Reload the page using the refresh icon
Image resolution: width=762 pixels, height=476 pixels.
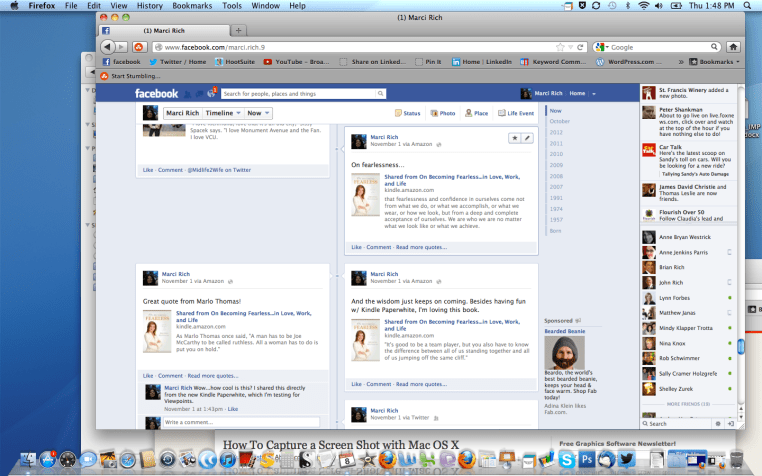click(580, 47)
